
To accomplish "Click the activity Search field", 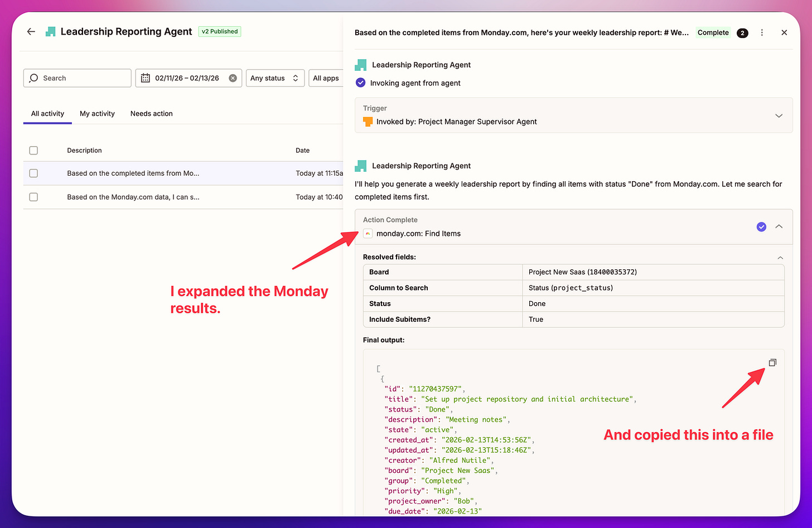I will (78, 78).
